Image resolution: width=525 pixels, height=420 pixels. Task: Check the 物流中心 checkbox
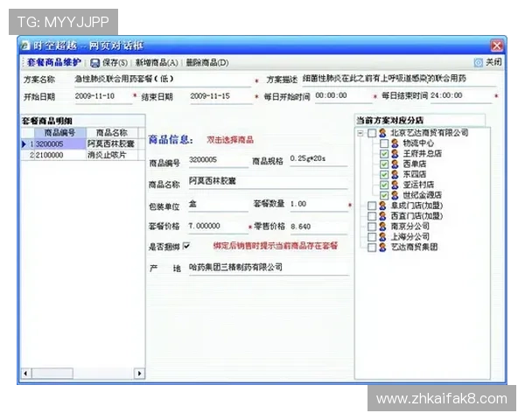point(384,143)
